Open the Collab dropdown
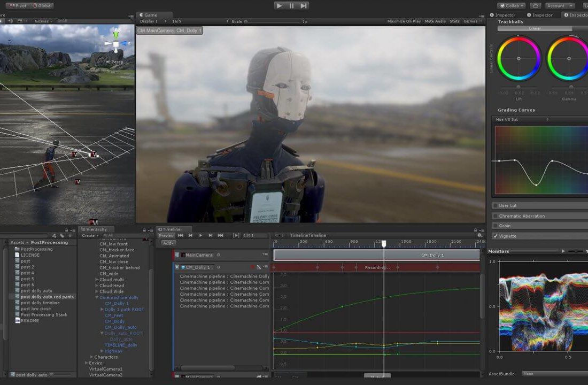Screen dimensions: 588x385 [x=512, y=6]
